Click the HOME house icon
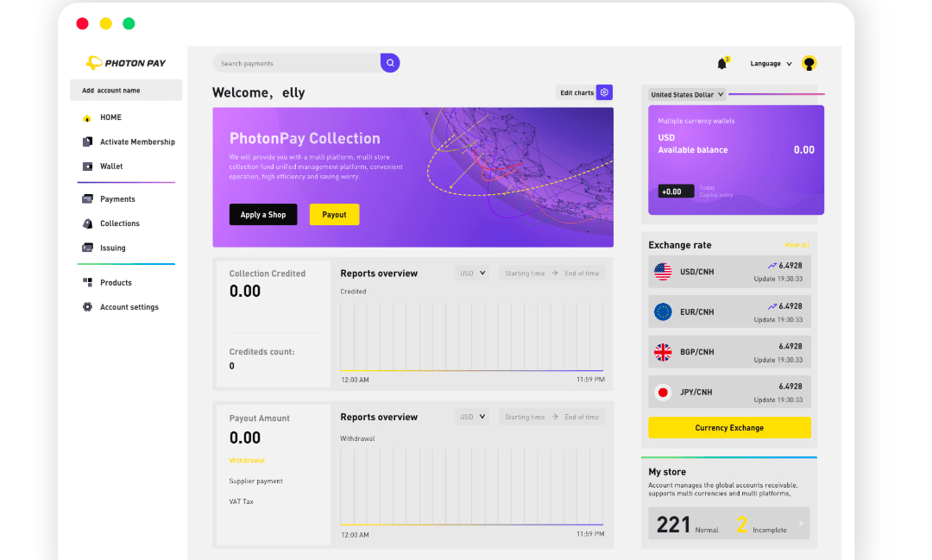932x560 pixels. (87, 117)
